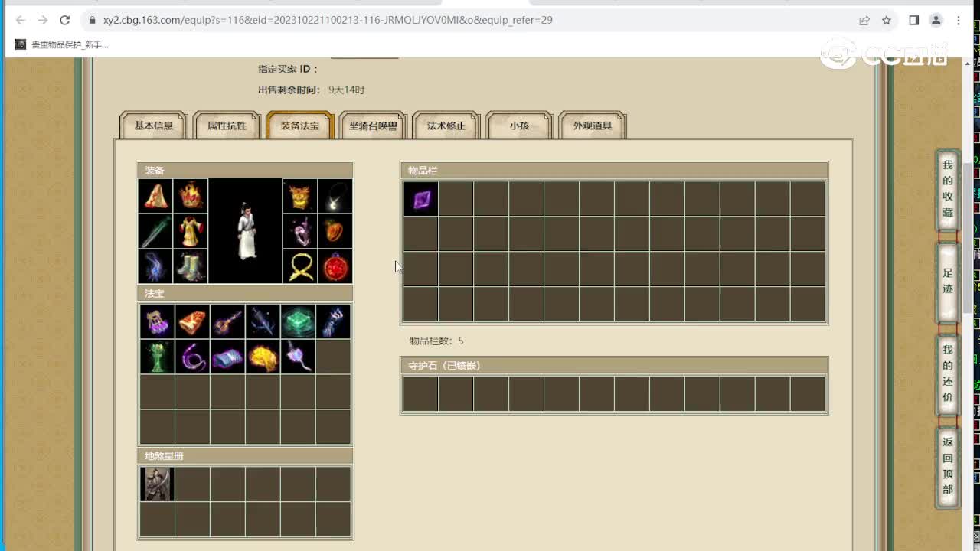980x551 pixels.
Task: Open 足迹 side button
Action: (x=948, y=281)
